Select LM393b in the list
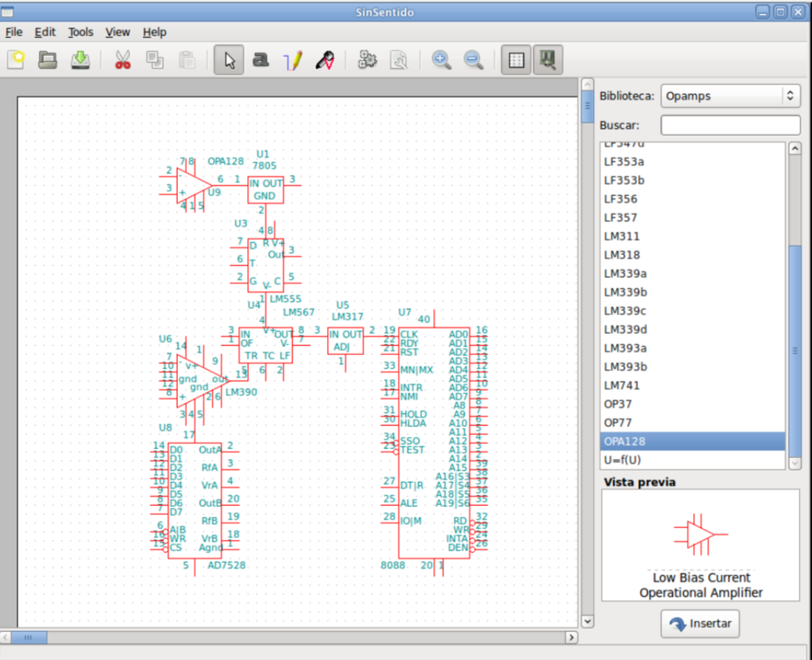 pos(693,367)
